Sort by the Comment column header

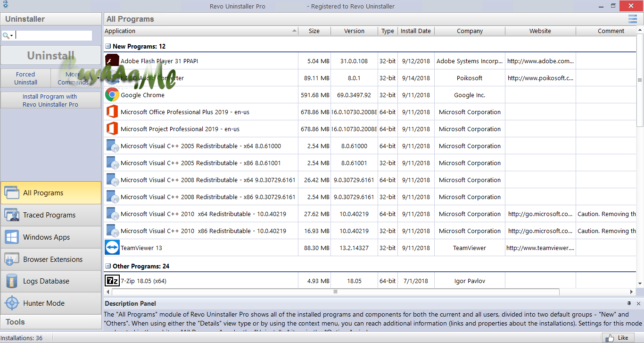606,31
